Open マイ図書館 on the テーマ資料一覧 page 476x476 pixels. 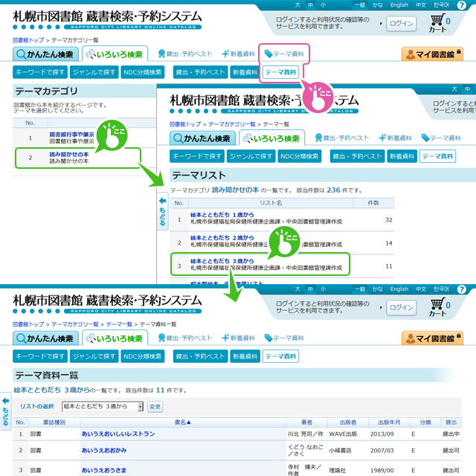pos(432,338)
